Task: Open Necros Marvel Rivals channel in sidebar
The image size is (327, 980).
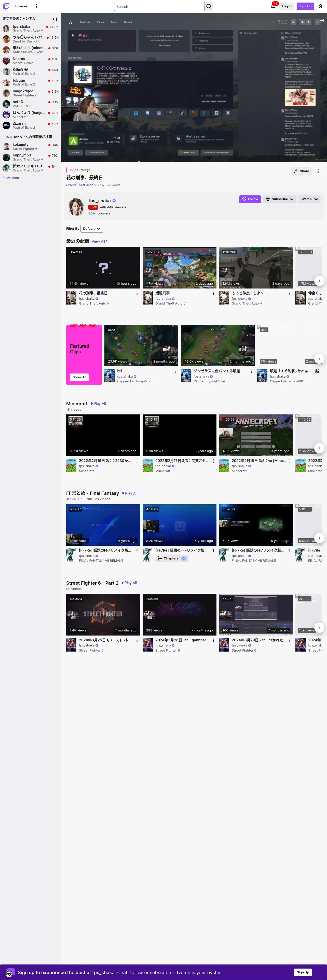Action: tap(31, 61)
